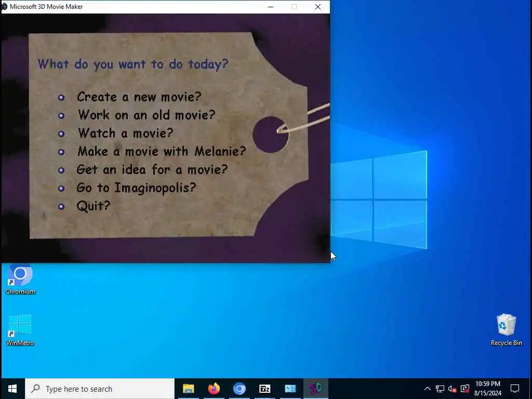Open the network status tray icon
The image size is (532, 399).
(440, 389)
